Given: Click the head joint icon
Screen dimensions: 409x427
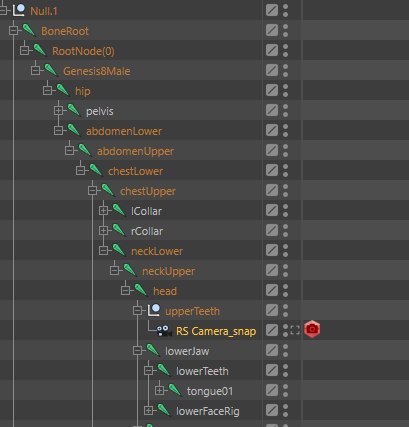Looking at the screenshot, I should [x=141, y=290].
